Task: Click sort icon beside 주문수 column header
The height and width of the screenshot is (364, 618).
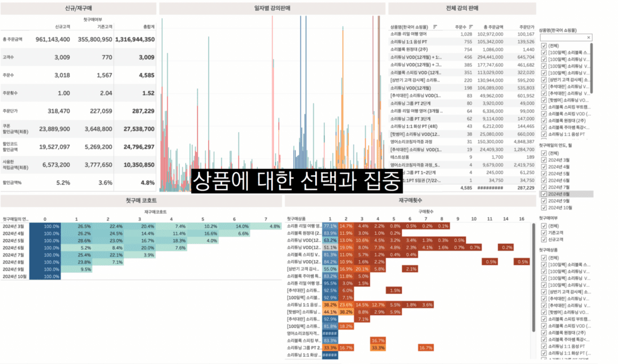Action: click(x=472, y=27)
